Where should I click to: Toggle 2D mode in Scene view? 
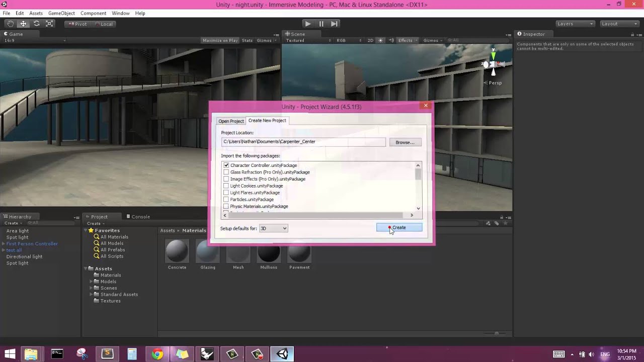(x=370, y=40)
